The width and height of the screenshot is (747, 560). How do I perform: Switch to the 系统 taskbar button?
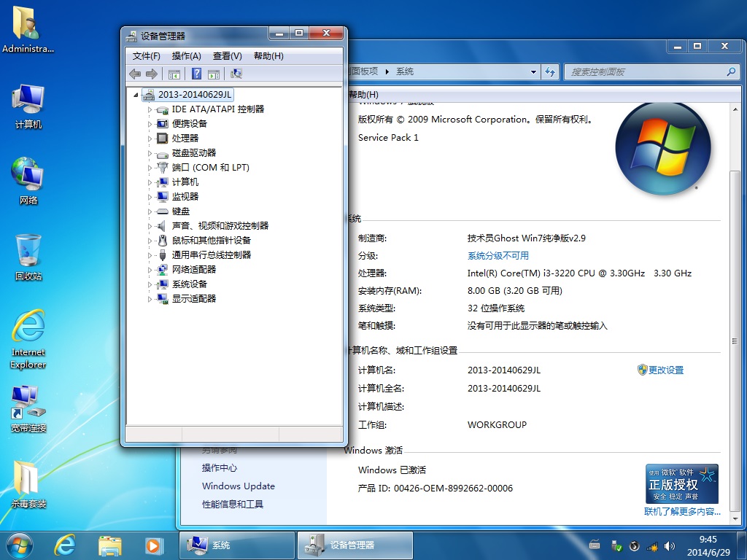pyautogui.click(x=237, y=545)
